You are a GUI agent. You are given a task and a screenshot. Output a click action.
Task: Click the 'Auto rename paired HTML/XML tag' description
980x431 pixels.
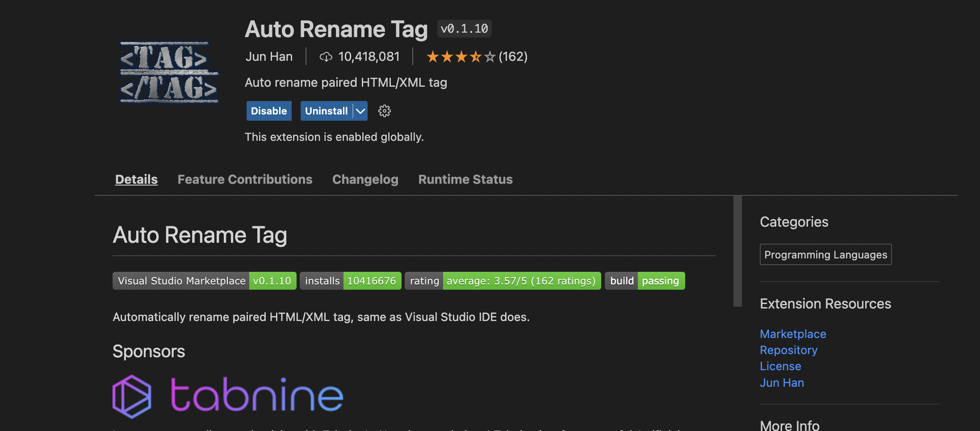point(346,83)
